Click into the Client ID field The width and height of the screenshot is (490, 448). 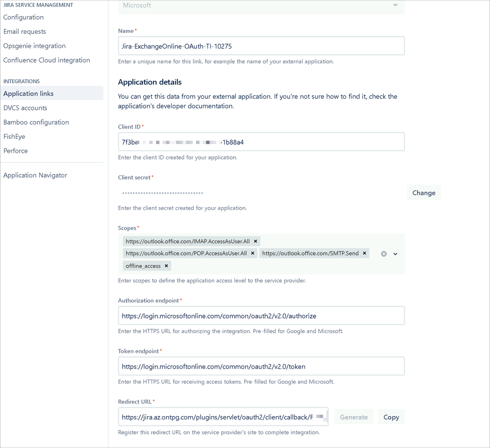[x=261, y=142]
